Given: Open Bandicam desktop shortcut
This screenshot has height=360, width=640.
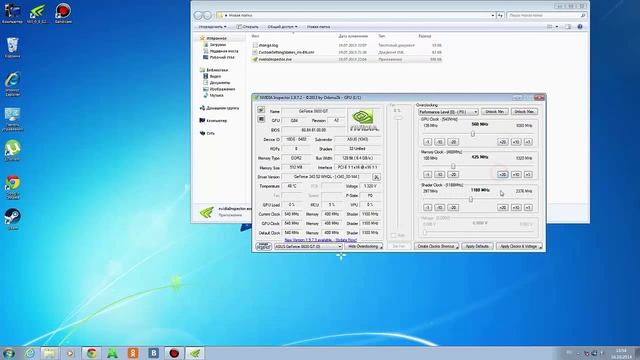Looking at the screenshot, I should click(x=63, y=13).
